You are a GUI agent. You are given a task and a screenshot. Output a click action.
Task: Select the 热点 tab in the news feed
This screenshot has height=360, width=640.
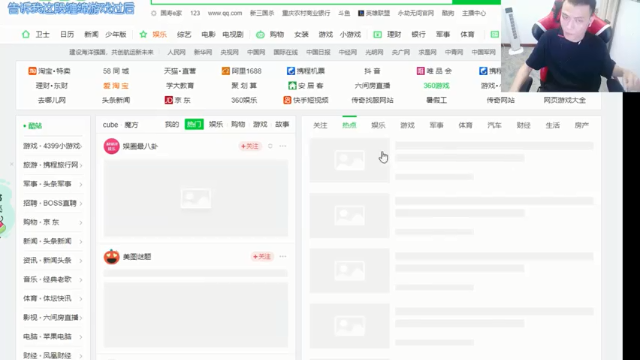click(349, 125)
